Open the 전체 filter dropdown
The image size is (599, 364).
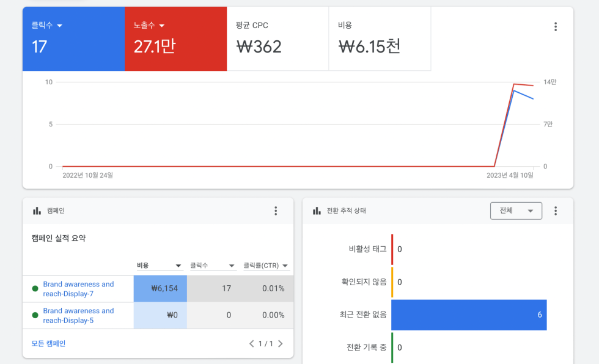coord(516,211)
